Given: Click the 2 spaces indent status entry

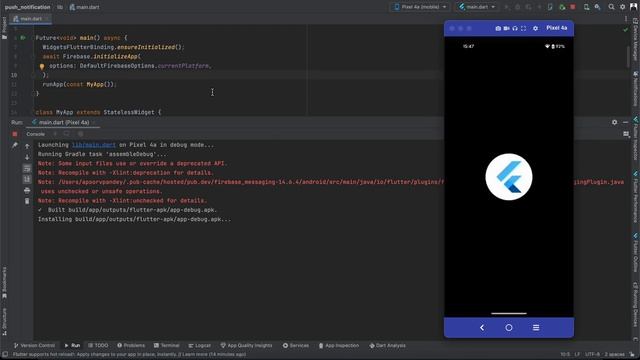Looking at the screenshot, I should coord(614,354).
